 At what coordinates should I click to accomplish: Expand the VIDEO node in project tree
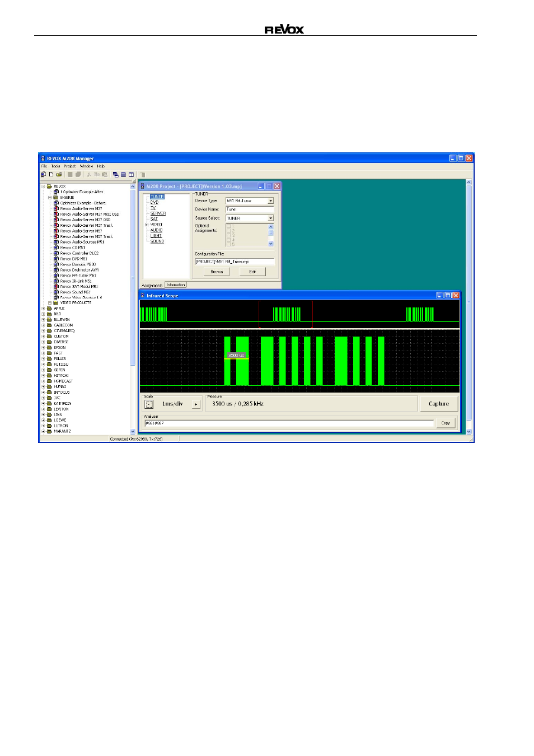[x=147, y=225]
